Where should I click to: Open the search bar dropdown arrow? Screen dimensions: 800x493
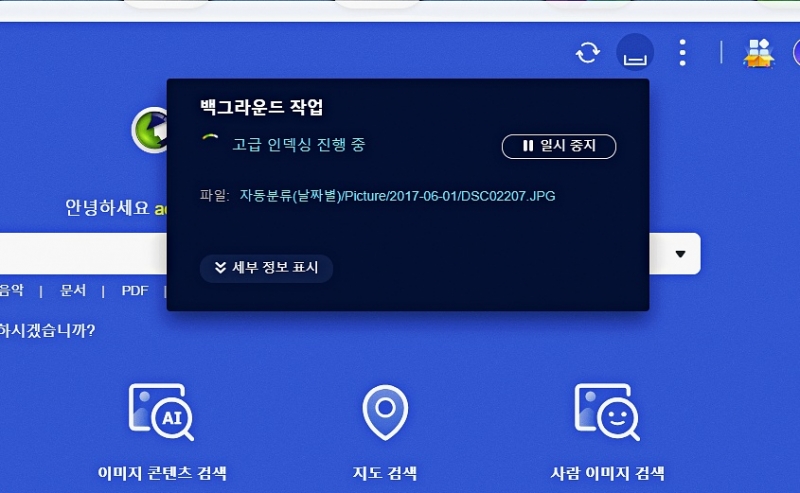[x=680, y=254]
